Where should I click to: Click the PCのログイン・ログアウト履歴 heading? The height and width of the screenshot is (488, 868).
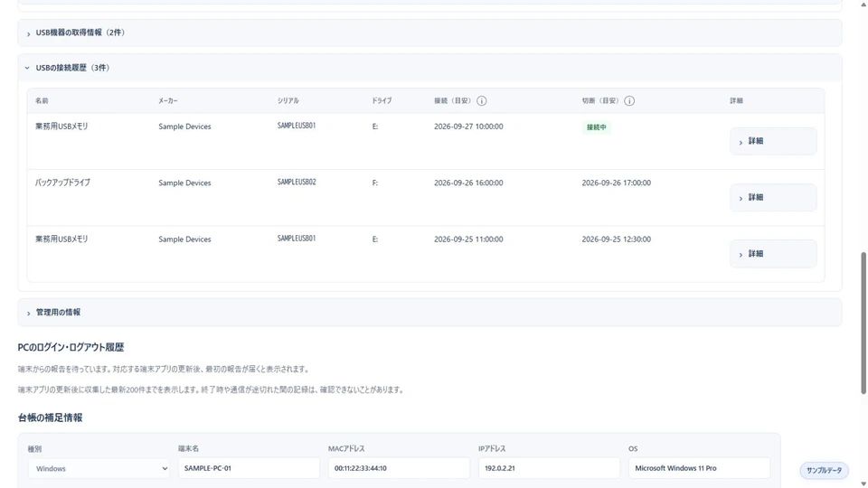pyautogui.click(x=71, y=347)
